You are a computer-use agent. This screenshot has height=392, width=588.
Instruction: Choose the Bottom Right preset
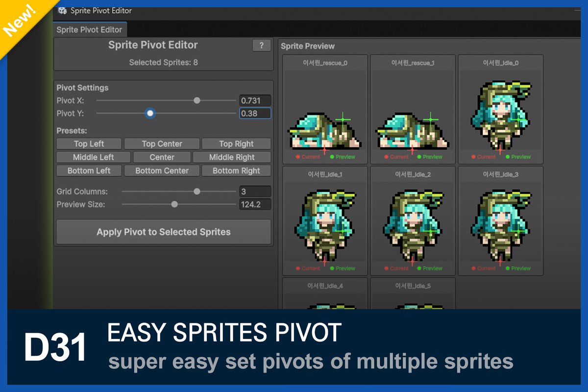236,171
